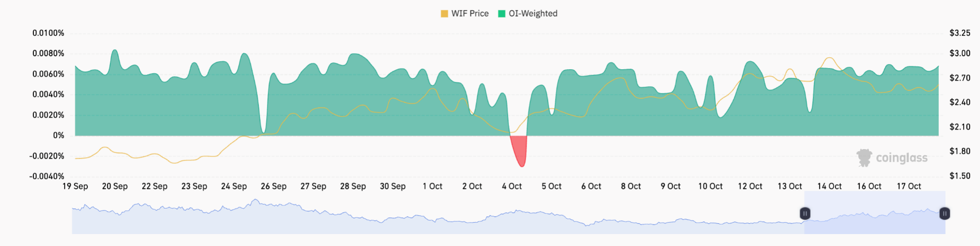Click the left range slider handle
Image resolution: width=980 pixels, height=246 pixels.
tap(804, 214)
